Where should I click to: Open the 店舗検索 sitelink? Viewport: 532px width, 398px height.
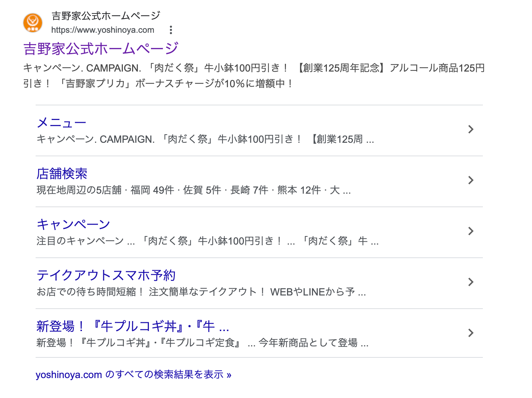(x=62, y=174)
